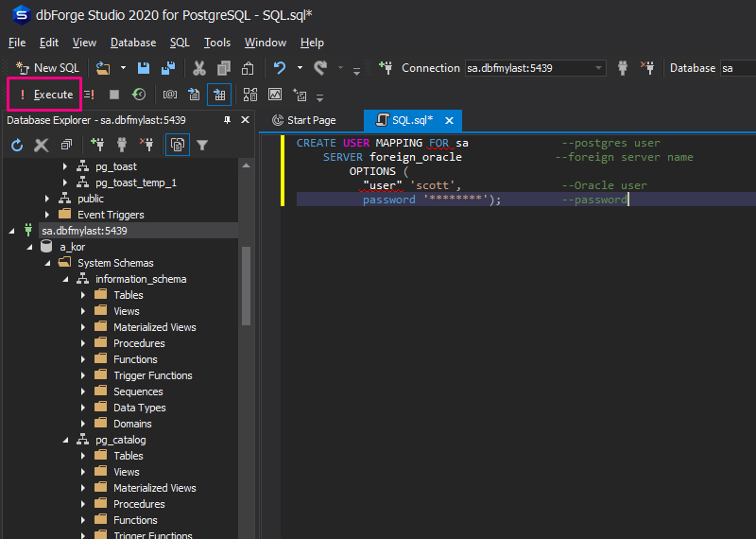Toggle Results as Text output mode
Viewport: 756px width, 539px height.
194,95
